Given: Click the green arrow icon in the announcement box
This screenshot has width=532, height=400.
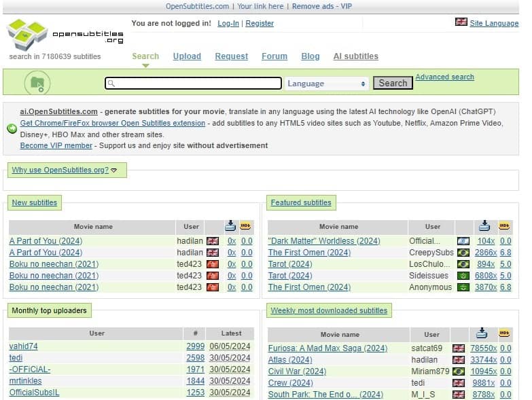Looking at the screenshot, I should [12, 128].
